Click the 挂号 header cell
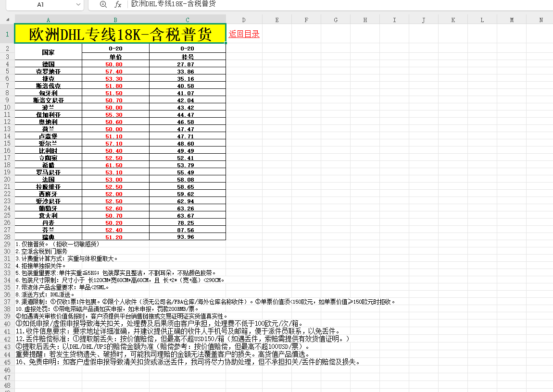The width and height of the screenshot is (553, 392). coord(187,57)
